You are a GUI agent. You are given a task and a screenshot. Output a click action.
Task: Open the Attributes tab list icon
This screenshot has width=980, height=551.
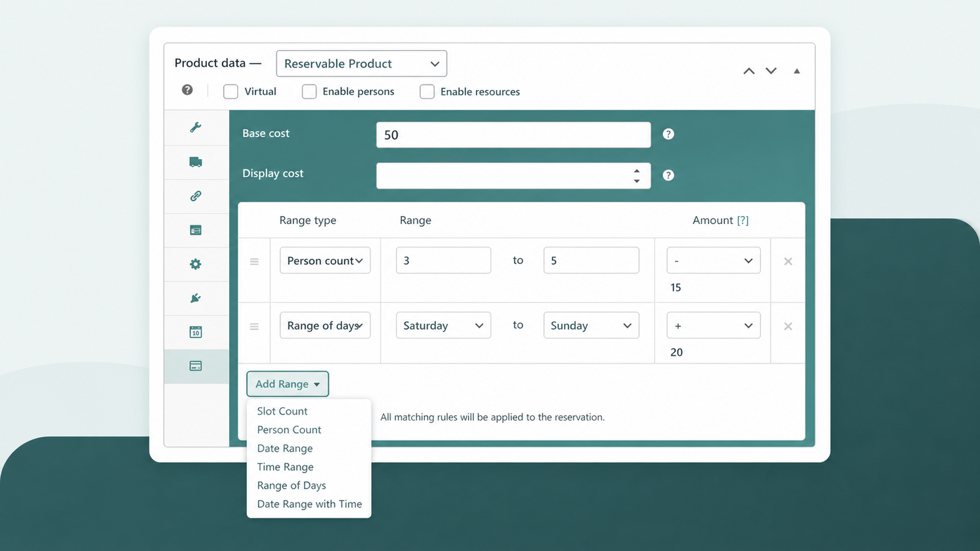pos(195,230)
